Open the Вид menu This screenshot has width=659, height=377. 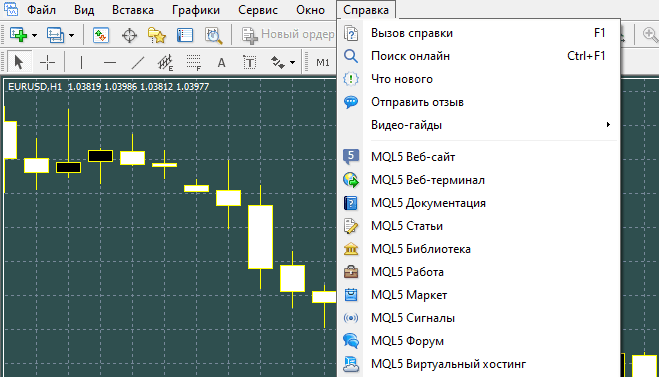84,10
